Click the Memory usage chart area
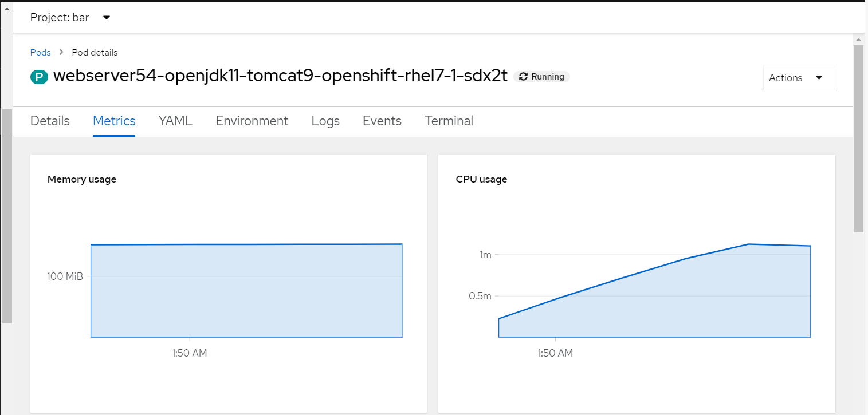The height and width of the screenshot is (415, 868). pos(246,291)
